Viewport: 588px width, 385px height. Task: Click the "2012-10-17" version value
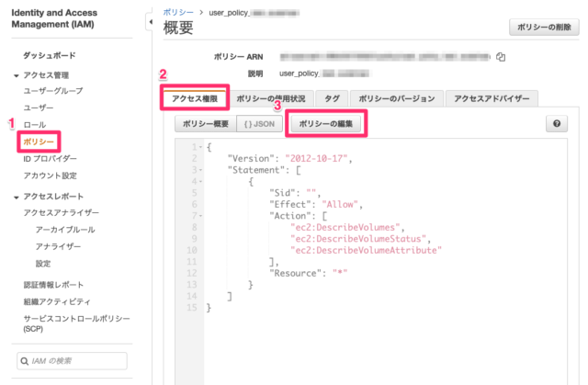[316, 159]
